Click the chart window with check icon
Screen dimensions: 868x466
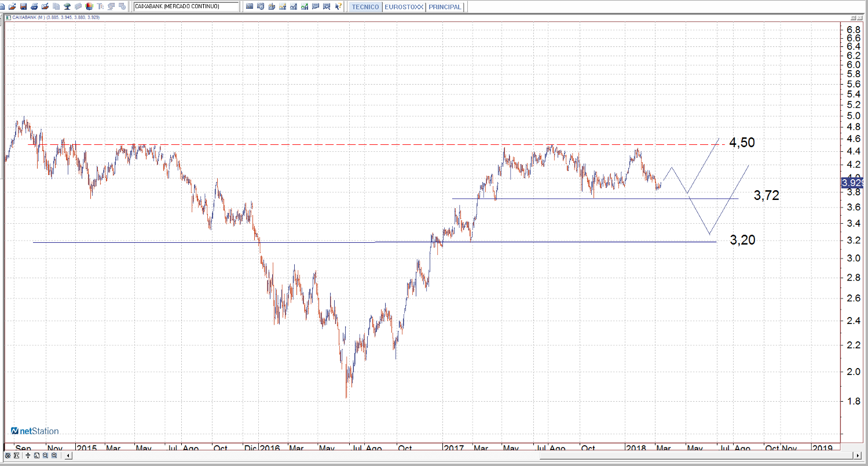[x=316, y=6]
